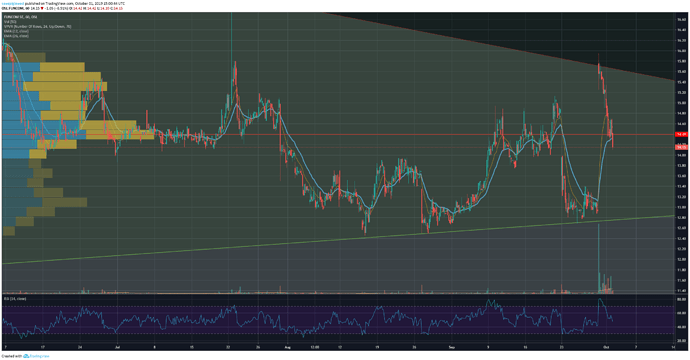Click the Jul label on time axis
The height and width of the screenshot is (360, 690).
point(117,347)
